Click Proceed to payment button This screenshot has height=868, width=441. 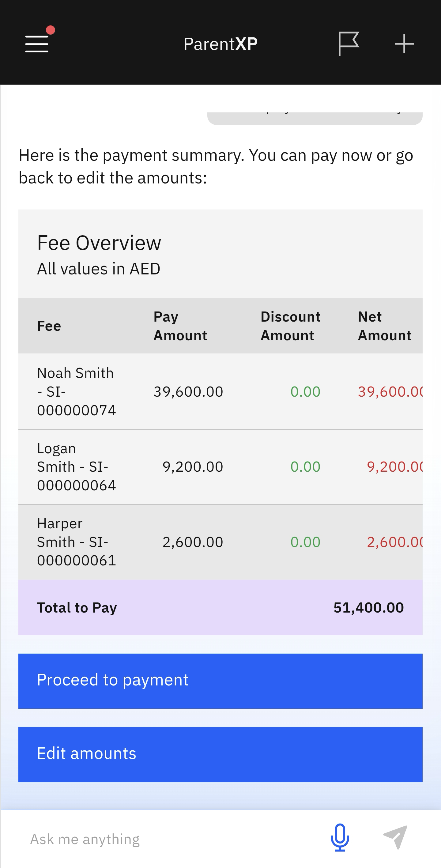point(220,681)
